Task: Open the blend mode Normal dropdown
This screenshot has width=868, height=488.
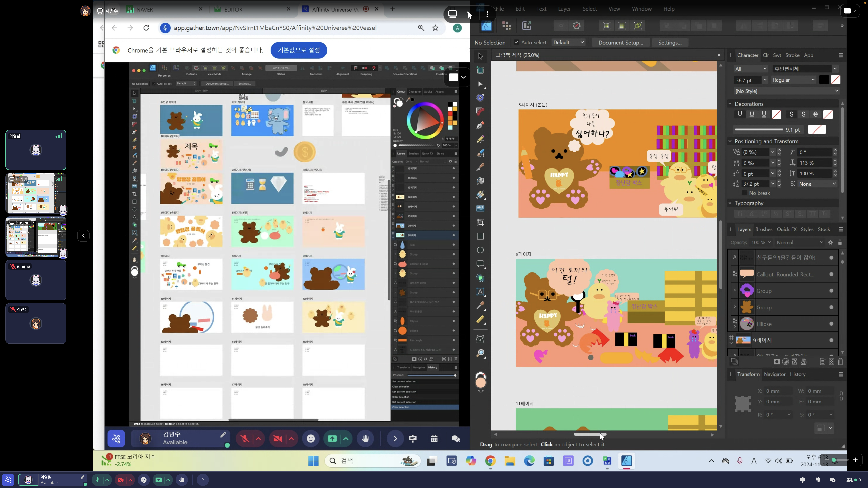Action: click(x=800, y=242)
